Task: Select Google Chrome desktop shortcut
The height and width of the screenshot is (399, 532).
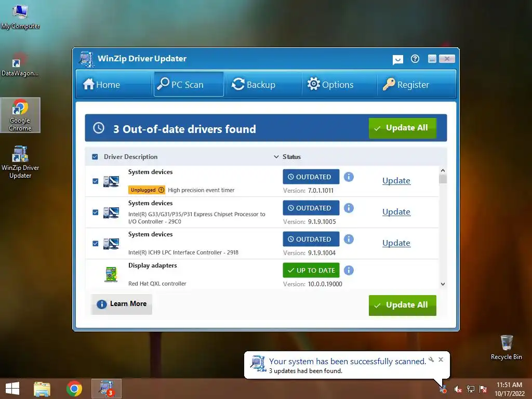Action: tap(20, 115)
